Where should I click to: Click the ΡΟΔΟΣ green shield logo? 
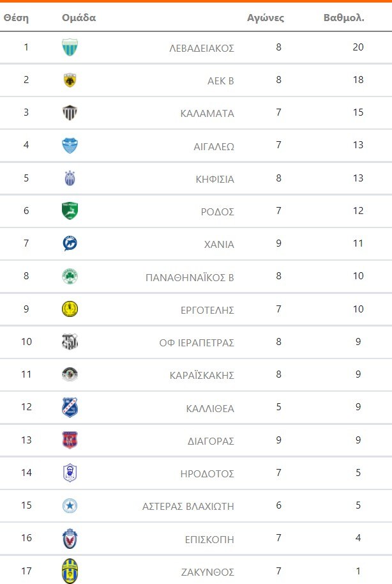tap(70, 210)
